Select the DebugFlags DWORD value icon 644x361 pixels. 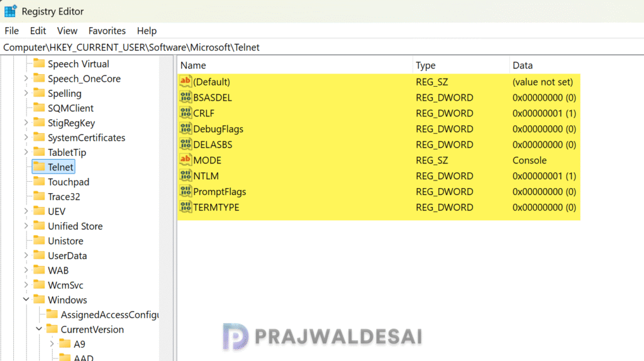pyautogui.click(x=186, y=128)
